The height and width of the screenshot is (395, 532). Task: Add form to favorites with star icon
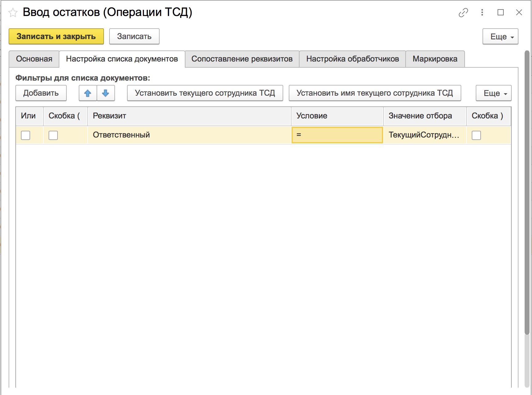(13, 13)
